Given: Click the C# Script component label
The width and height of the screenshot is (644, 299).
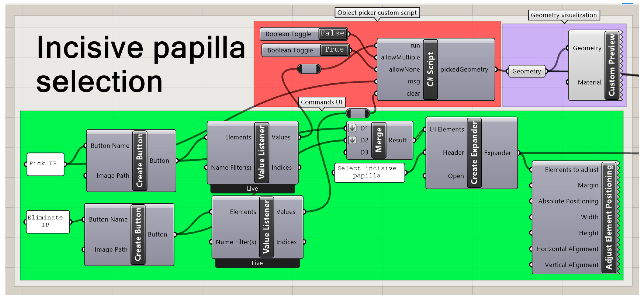Looking at the screenshot, I should coord(430,69).
